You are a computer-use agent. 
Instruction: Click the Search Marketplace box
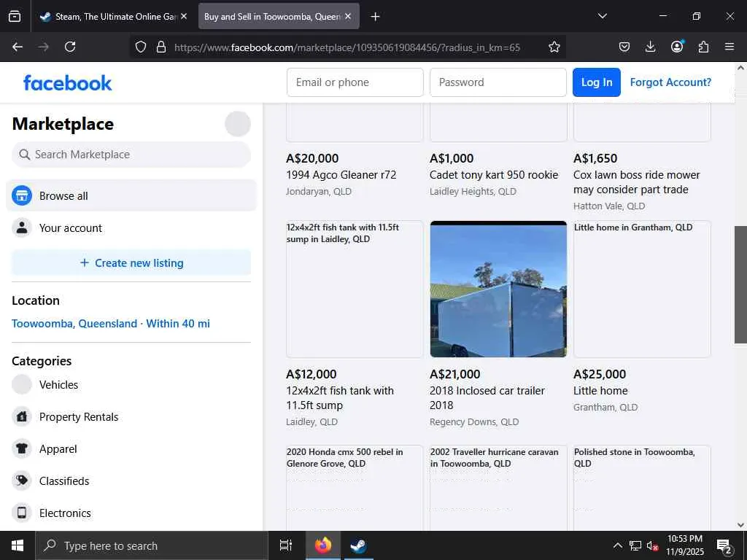pyautogui.click(x=131, y=155)
